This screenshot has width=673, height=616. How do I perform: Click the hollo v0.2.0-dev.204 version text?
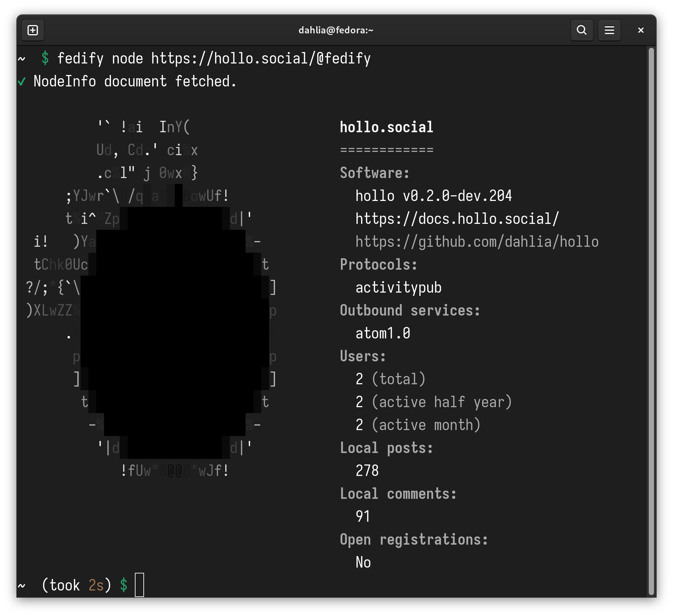[433, 196]
